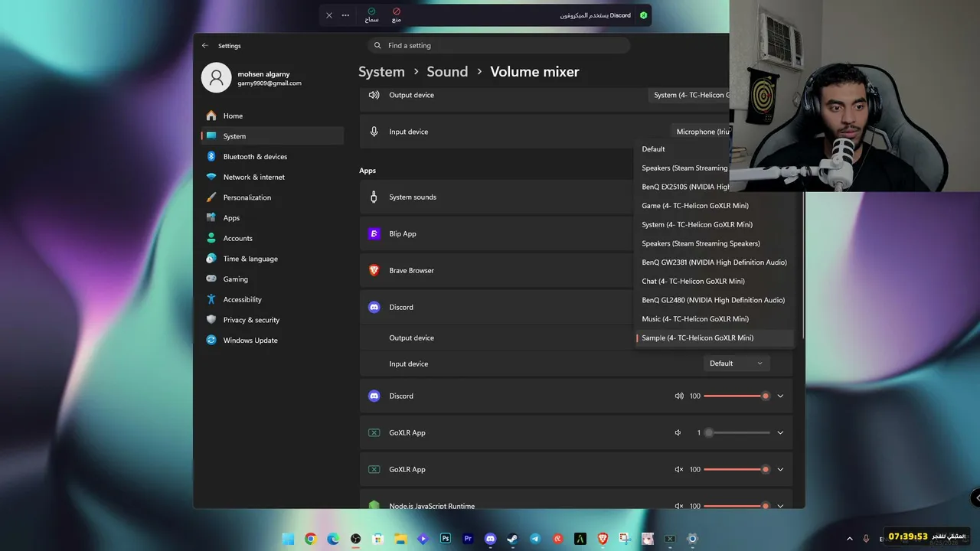Toggle mute for the first GoXLR App
Screen dimensions: 980x551
(678, 433)
